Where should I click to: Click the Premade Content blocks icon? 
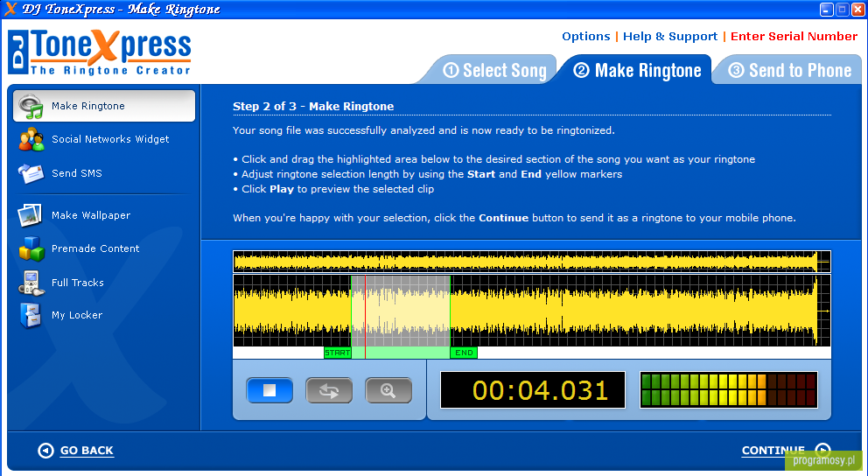pyautogui.click(x=31, y=248)
